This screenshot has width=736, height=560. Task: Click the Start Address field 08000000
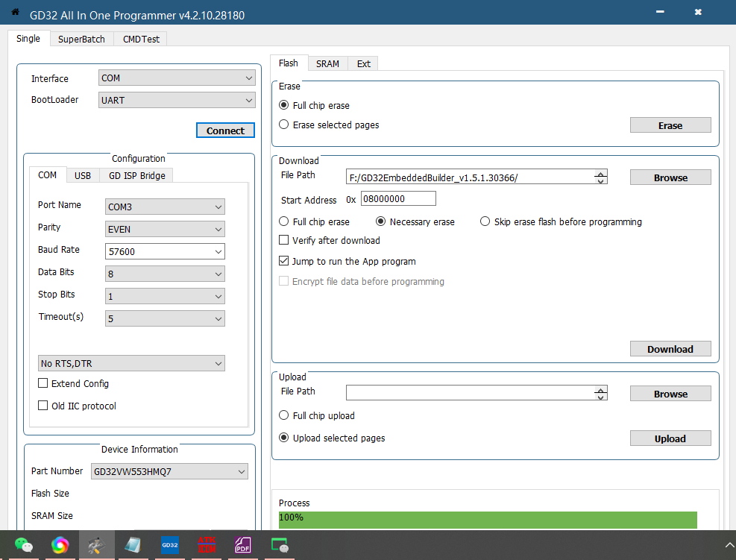[x=398, y=198]
